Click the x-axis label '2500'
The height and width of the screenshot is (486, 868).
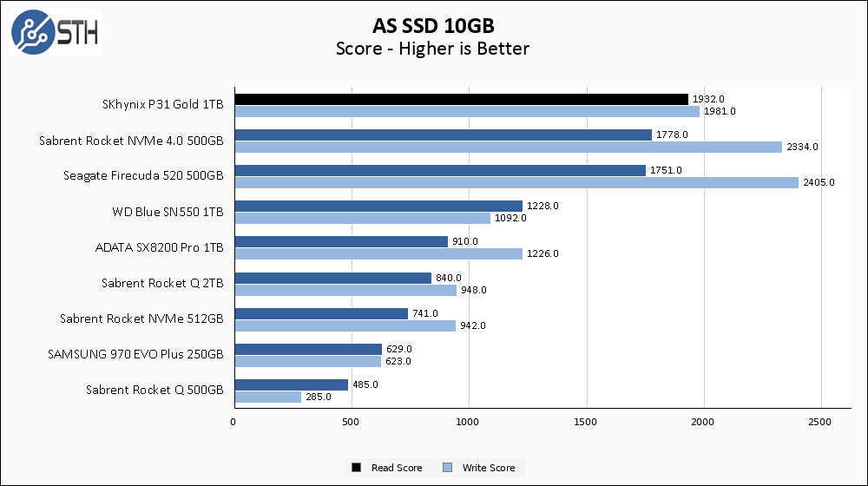(820, 422)
